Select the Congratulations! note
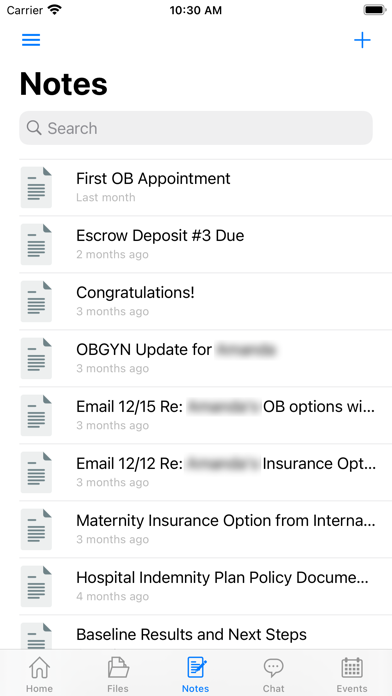The height and width of the screenshot is (696, 392). click(x=206, y=301)
